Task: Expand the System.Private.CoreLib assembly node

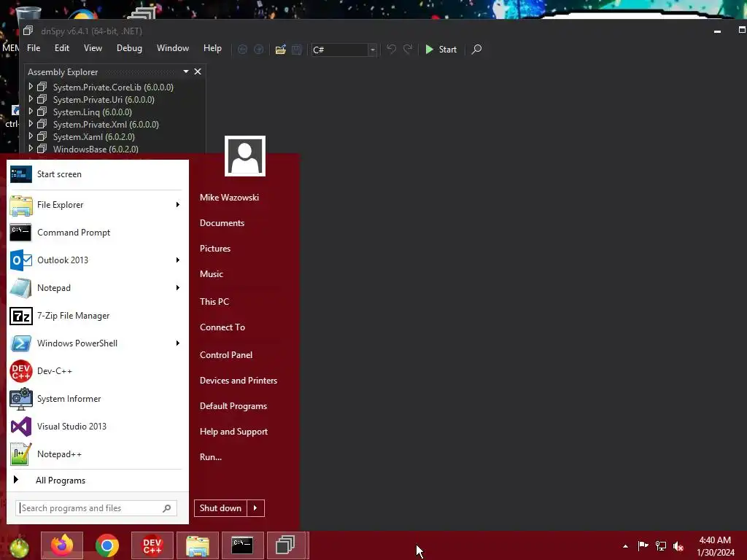Action: point(31,87)
